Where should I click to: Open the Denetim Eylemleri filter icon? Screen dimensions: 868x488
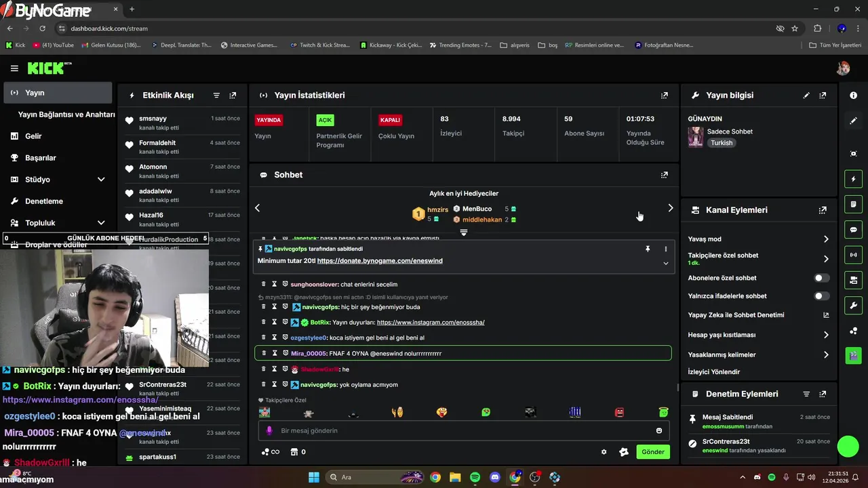806,394
